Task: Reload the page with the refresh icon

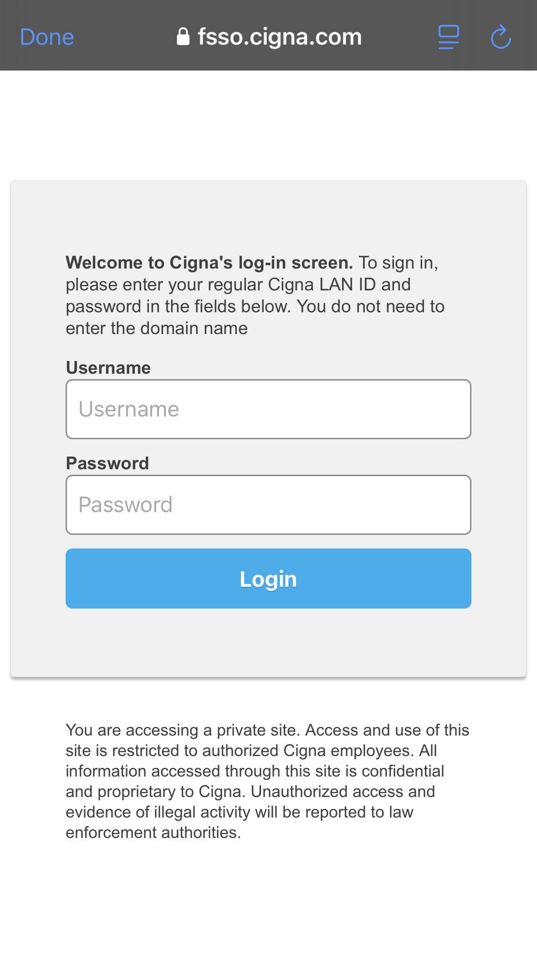Action: [x=501, y=36]
